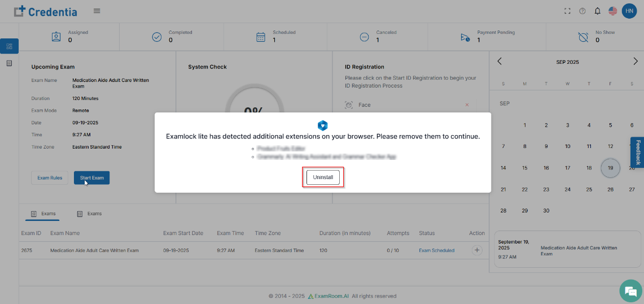
Task: Go to previous month in calendar
Action: point(500,62)
